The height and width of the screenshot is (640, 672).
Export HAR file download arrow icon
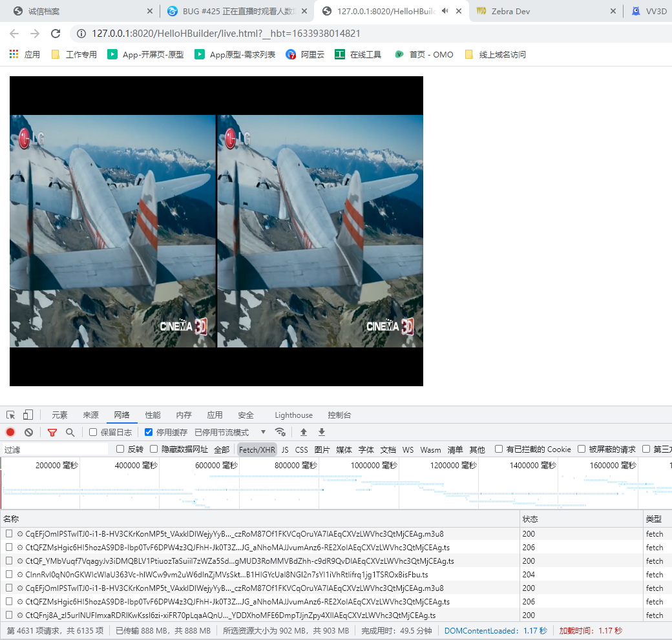[x=322, y=432]
